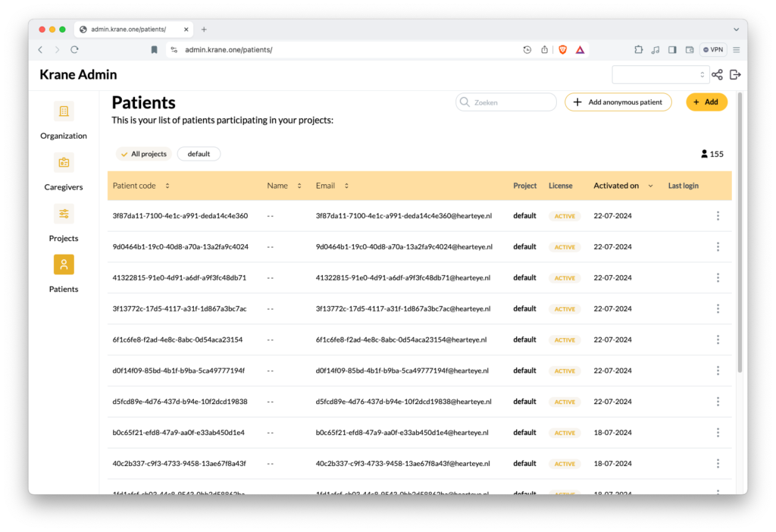Image resolution: width=776 pixels, height=532 pixels.
Task: Click 18-07-2024 date for patient b0c65f21
Action: 612,433
